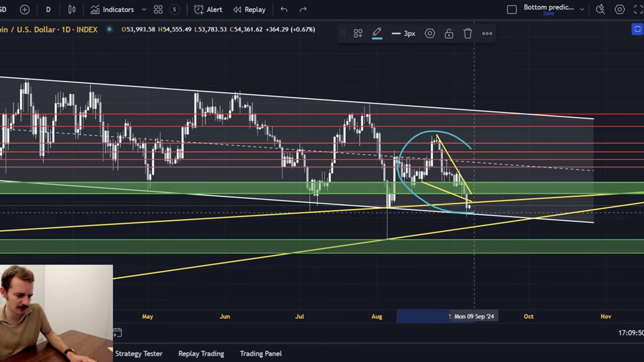Select the blue highlighted range on time axis
The image size is (644, 362).
(x=423, y=316)
